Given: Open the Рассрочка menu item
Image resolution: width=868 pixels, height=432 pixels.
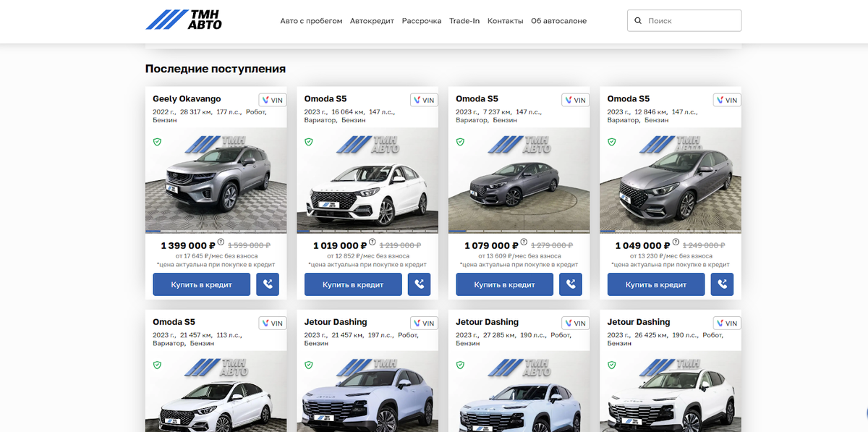Looking at the screenshot, I should click(422, 21).
